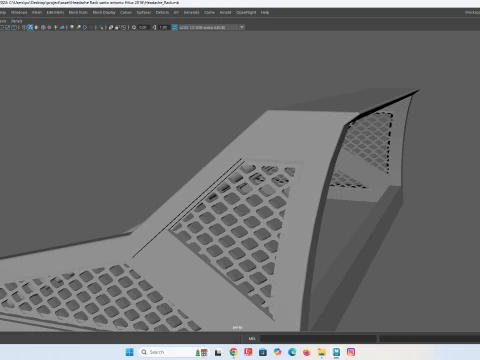Toggle Motion Blur icon

78,27
